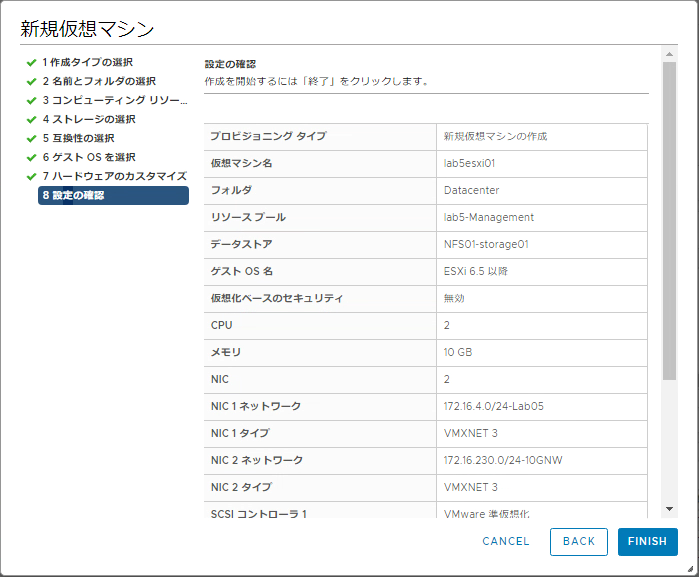Click the メモリ label
This screenshot has height=577, width=699.
click(x=226, y=352)
